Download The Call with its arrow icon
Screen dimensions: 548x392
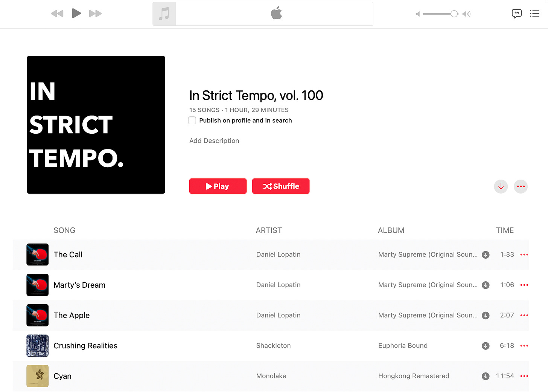(x=486, y=255)
